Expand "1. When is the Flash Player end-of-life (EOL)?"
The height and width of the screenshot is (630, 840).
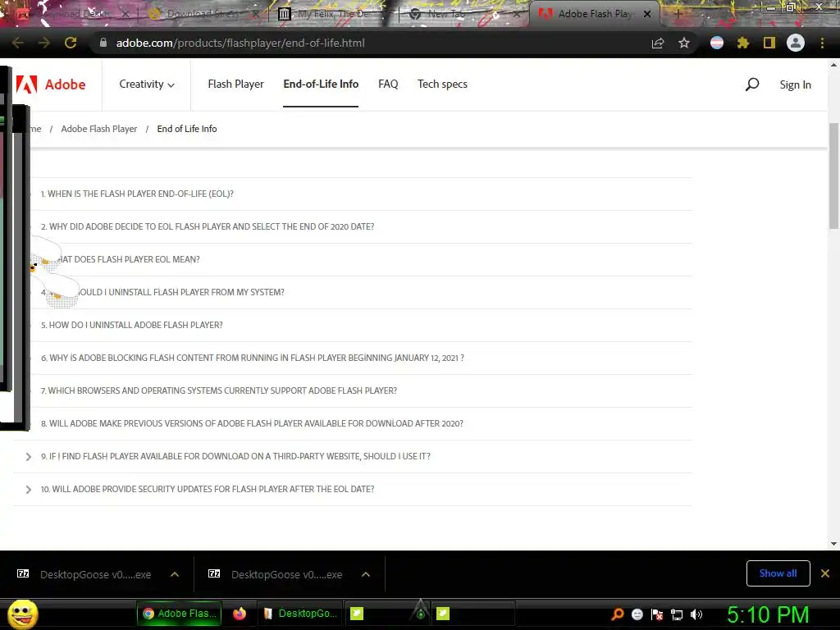click(137, 194)
